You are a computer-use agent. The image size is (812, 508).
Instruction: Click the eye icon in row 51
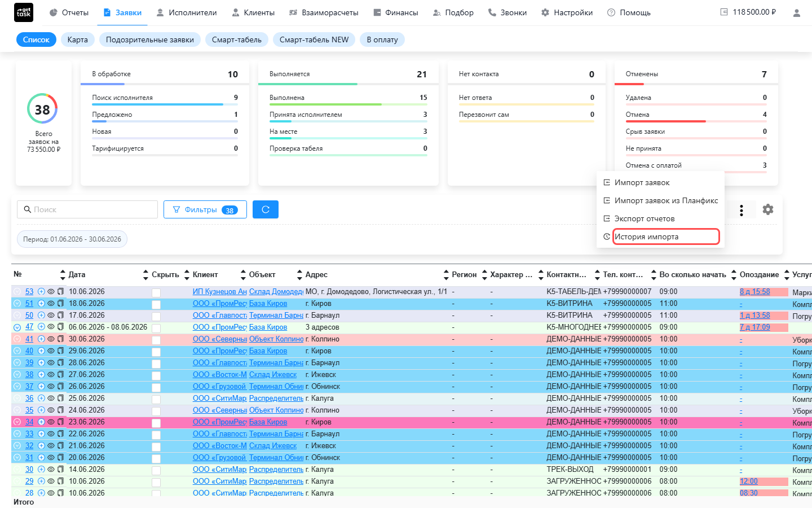click(x=51, y=304)
